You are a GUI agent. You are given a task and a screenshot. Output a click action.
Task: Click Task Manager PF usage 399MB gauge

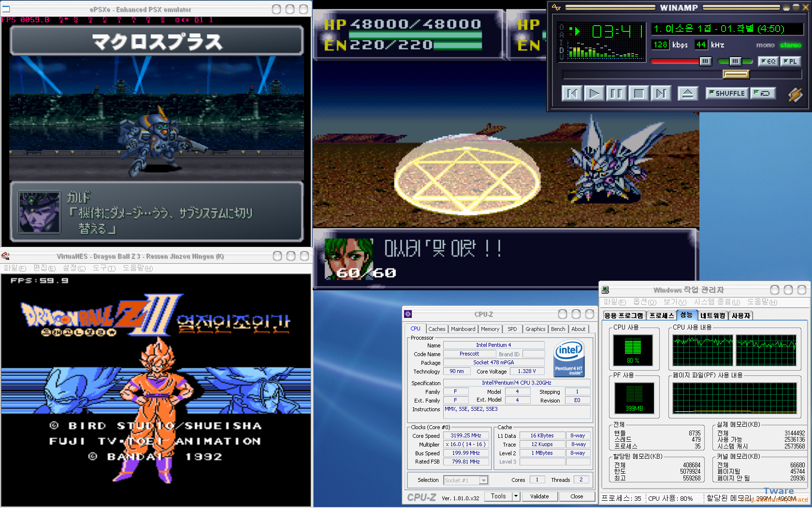click(x=634, y=398)
